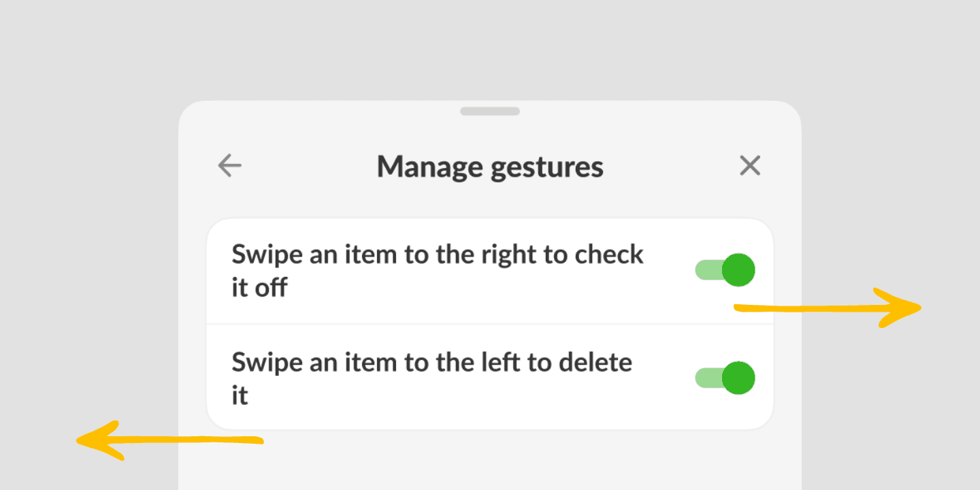Click the word "gestures" in the header

[548, 167]
